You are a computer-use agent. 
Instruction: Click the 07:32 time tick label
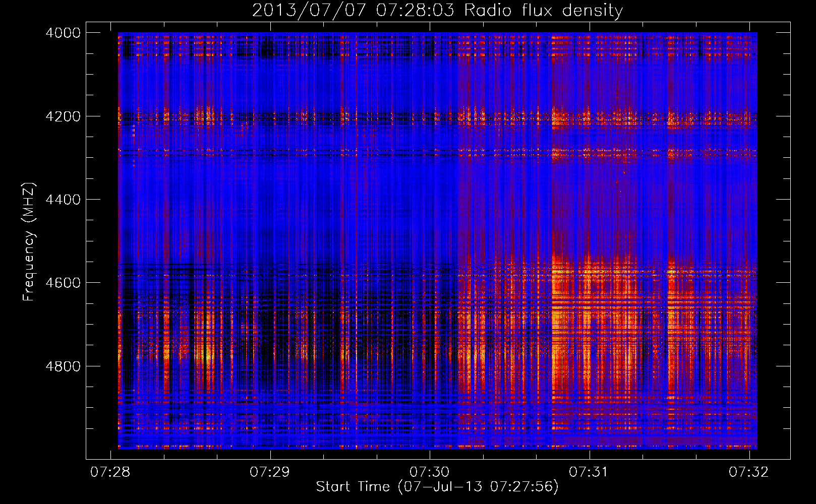[748, 472]
